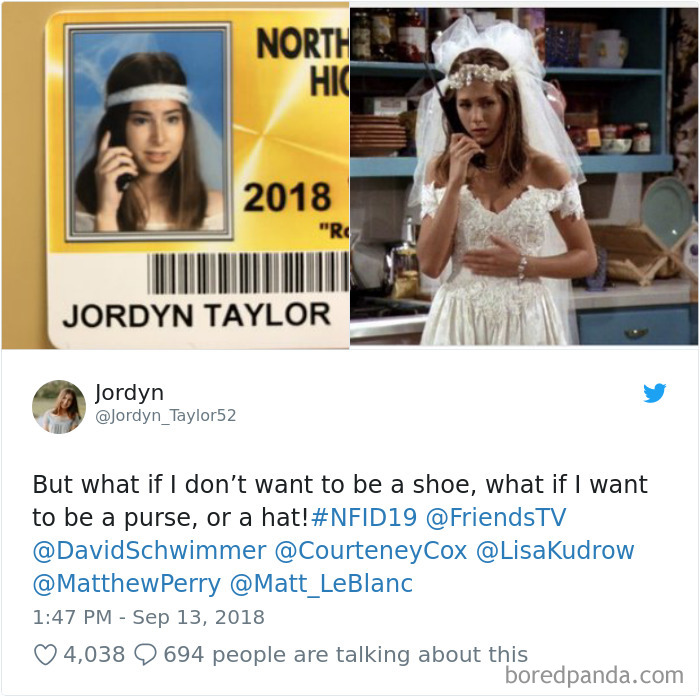Click the boredpanda.com watermark
This screenshot has height=697, width=700.
click(594, 675)
